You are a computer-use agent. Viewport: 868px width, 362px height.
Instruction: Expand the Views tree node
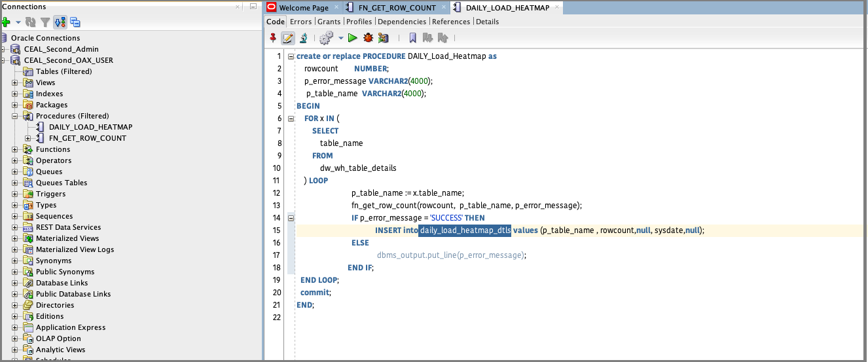pos(15,83)
